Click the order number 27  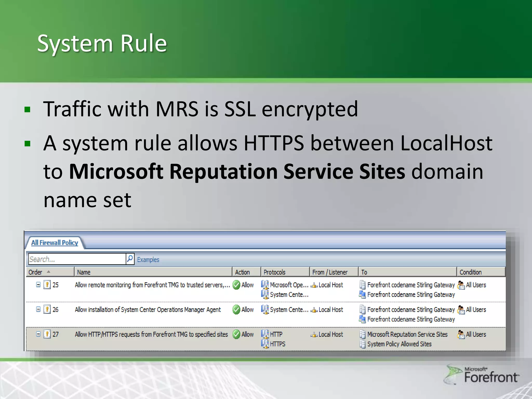tap(56, 334)
